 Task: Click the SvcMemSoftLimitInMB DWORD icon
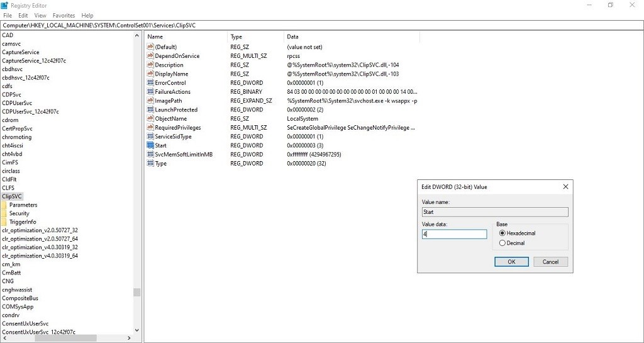[150, 154]
